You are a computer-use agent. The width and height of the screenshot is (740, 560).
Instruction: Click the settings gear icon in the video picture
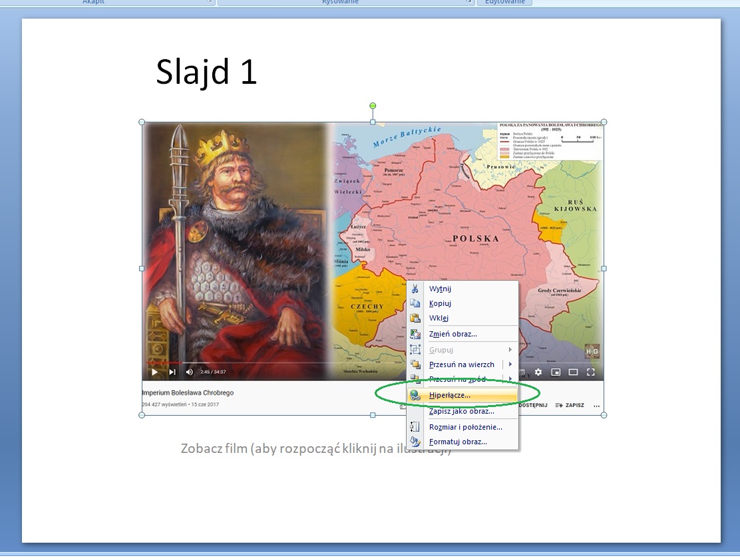coord(538,372)
